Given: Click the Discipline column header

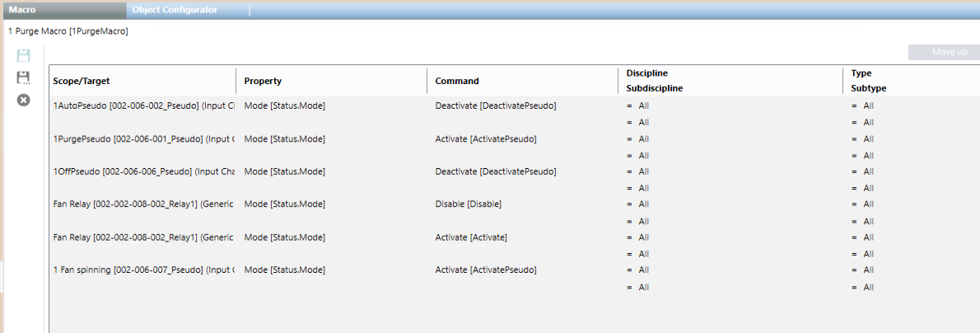Looking at the screenshot, I should click(646, 73).
